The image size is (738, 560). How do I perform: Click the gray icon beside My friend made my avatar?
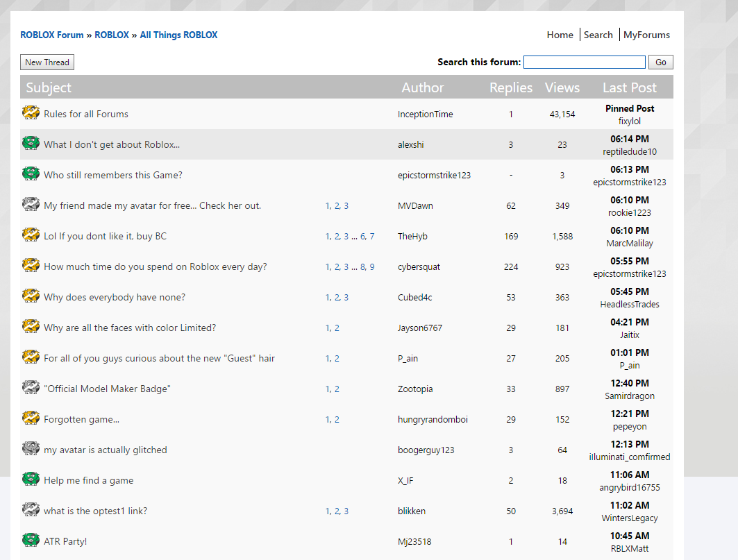[31, 204]
